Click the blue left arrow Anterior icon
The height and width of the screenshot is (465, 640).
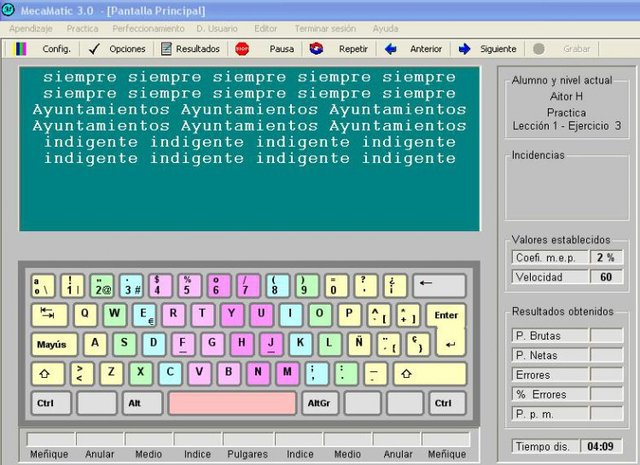pyautogui.click(x=391, y=49)
